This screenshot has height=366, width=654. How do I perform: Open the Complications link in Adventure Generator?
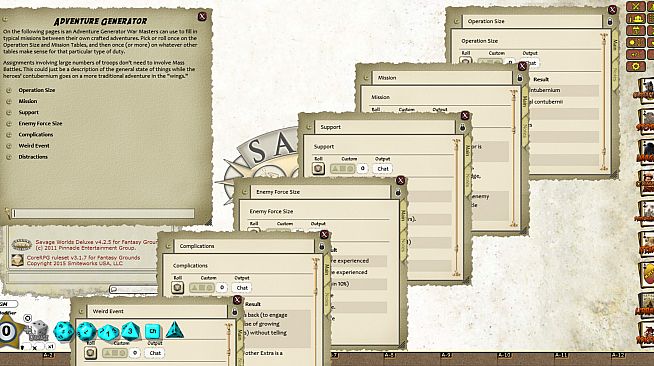pos(35,135)
